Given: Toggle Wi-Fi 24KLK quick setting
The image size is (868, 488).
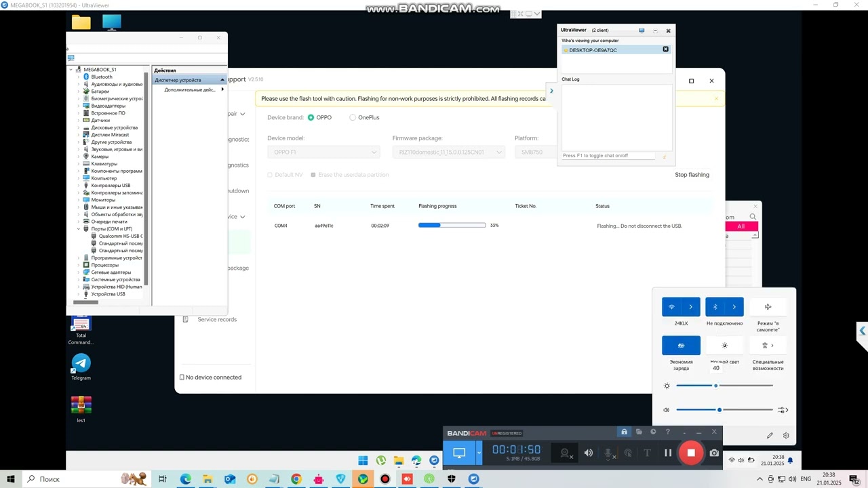Looking at the screenshot, I should pyautogui.click(x=671, y=307).
